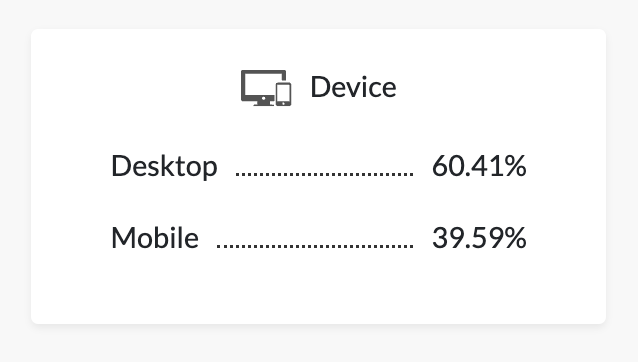Select the 60.41% desktop value
The height and width of the screenshot is (362, 638).
coord(479,166)
